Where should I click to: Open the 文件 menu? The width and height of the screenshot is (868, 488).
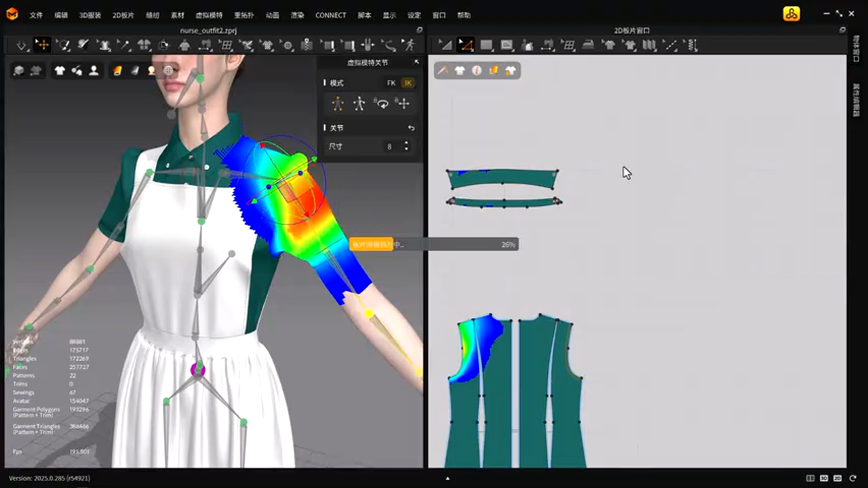click(36, 15)
